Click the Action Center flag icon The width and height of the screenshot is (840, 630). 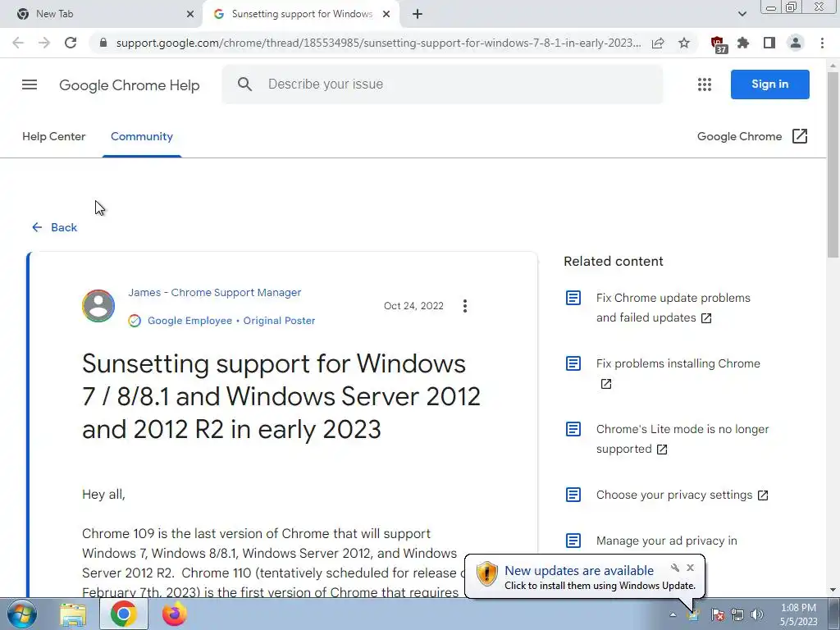tap(717, 615)
